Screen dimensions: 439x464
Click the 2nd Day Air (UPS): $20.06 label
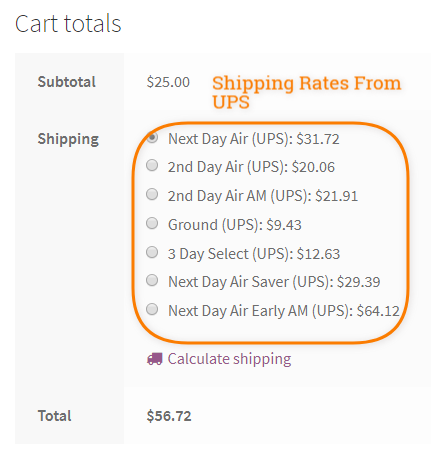[x=251, y=167]
